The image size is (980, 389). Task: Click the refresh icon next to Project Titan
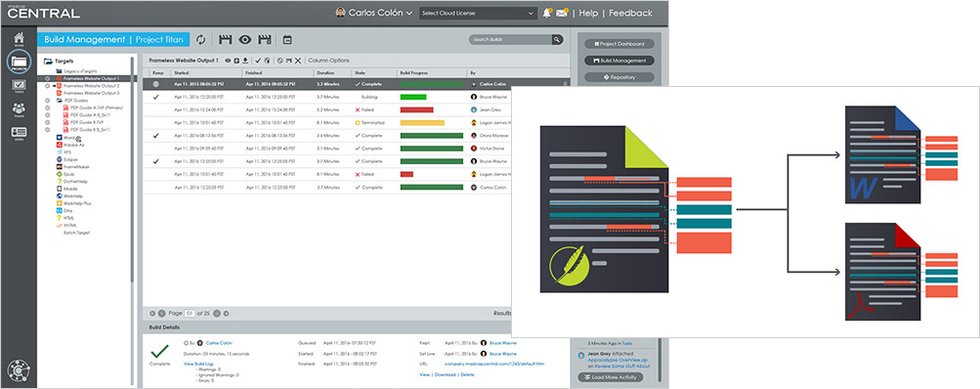(x=201, y=39)
